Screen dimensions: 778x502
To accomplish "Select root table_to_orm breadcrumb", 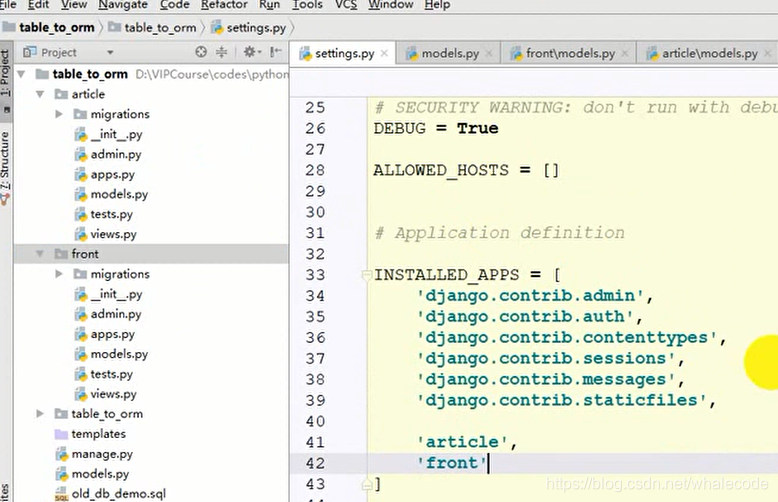I will pos(49,27).
